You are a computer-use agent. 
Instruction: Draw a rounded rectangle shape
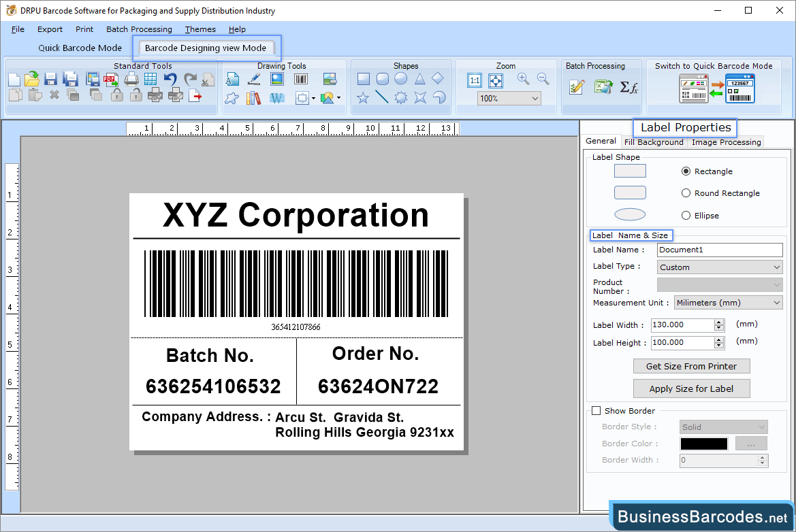(383, 79)
